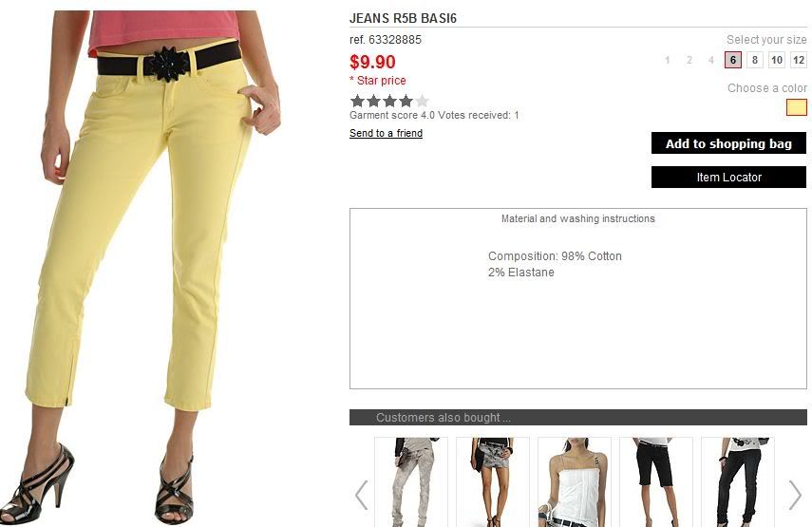Pick the yellow color swatch
The height and width of the screenshot is (527, 812).
click(x=797, y=107)
